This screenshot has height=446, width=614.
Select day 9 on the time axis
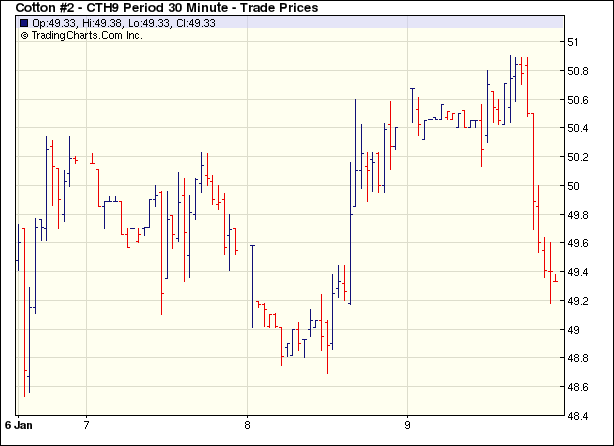407,423
